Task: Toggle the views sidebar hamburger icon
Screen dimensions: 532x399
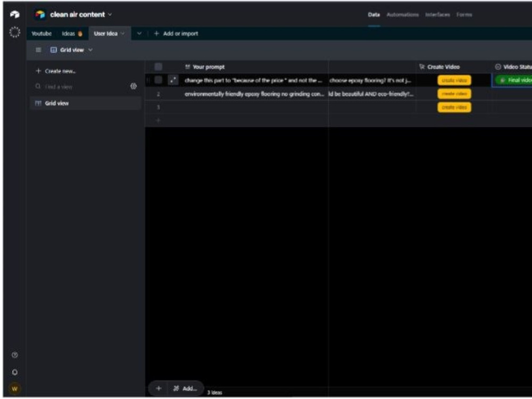Action: pyautogui.click(x=38, y=50)
